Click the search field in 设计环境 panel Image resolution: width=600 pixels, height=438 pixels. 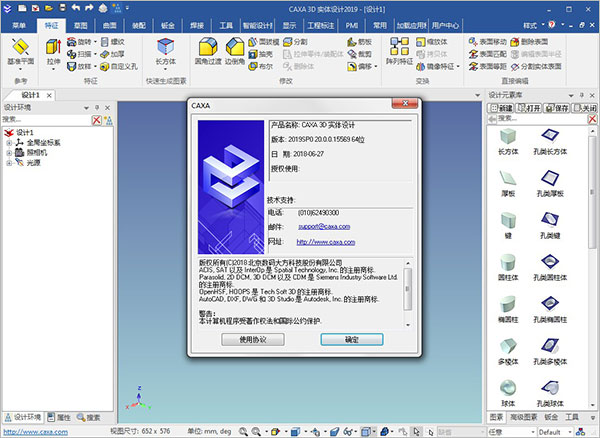[x=46, y=120]
